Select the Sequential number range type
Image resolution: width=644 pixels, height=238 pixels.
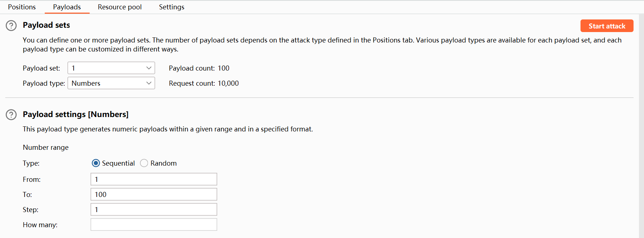96,163
